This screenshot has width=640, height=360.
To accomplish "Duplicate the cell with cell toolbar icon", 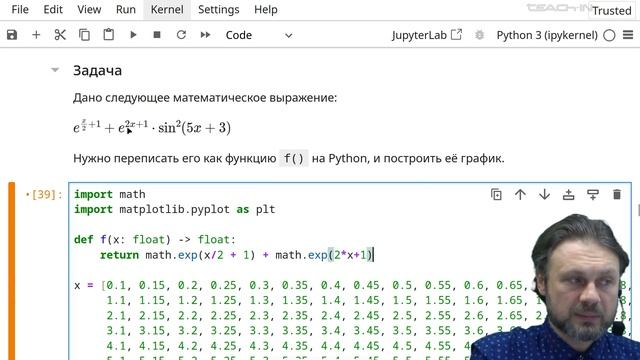I will coord(496,195).
